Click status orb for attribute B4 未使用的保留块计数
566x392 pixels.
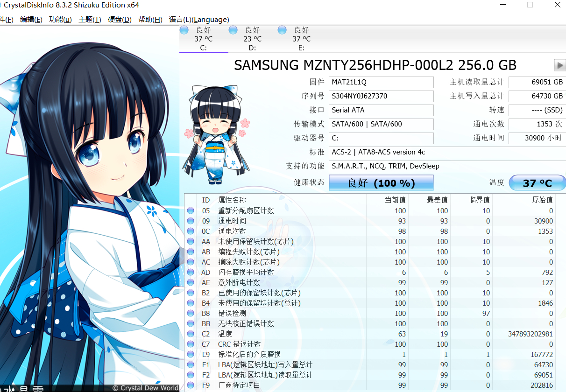pyautogui.click(x=191, y=303)
